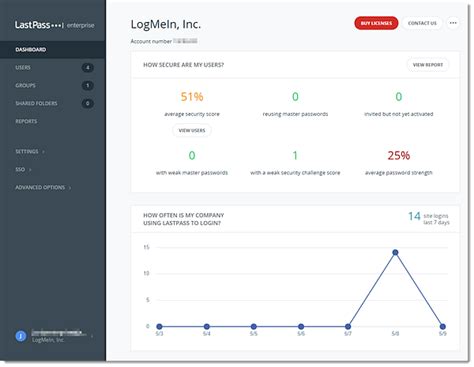Click the Shared Folders count badge

coord(88,103)
